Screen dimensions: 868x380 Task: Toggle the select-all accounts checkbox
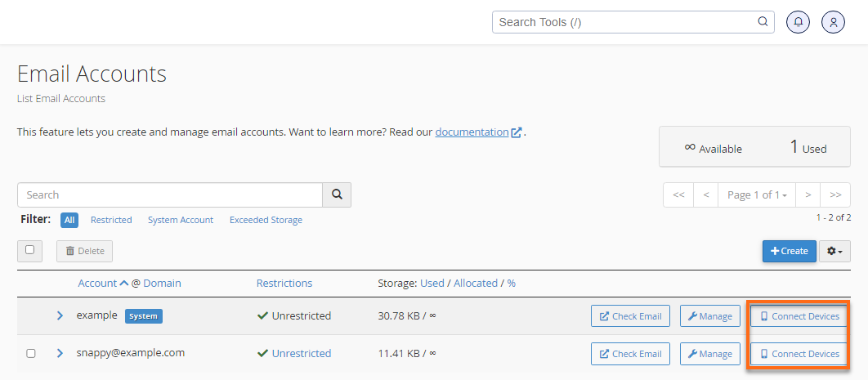tap(30, 250)
